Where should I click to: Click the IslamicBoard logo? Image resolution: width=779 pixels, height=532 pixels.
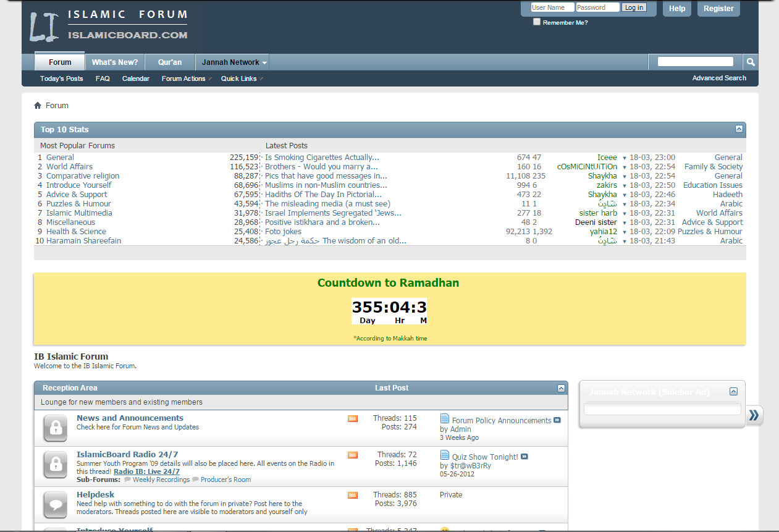(x=109, y=26)
